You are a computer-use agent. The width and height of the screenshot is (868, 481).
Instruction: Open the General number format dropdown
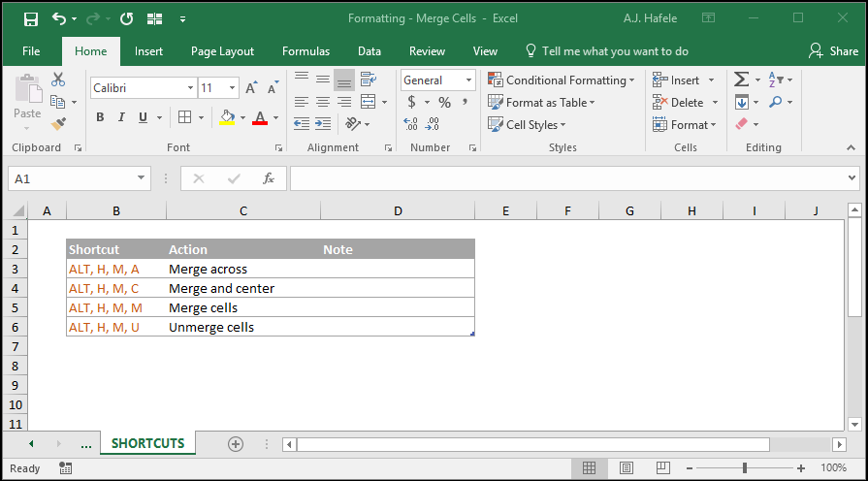468,80
